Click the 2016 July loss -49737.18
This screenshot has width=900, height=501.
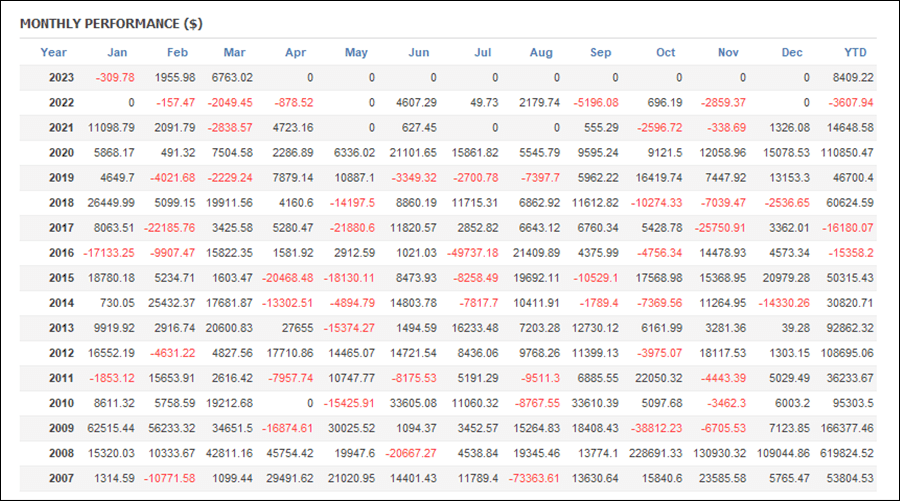point(472,253)
